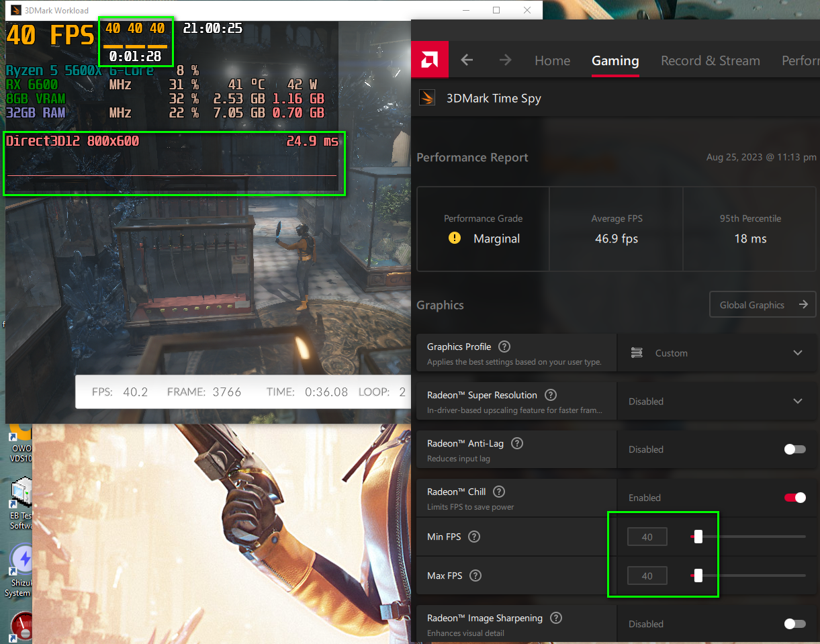
Task: Click the Performance Report date stamp
Action: click(762, 157)
